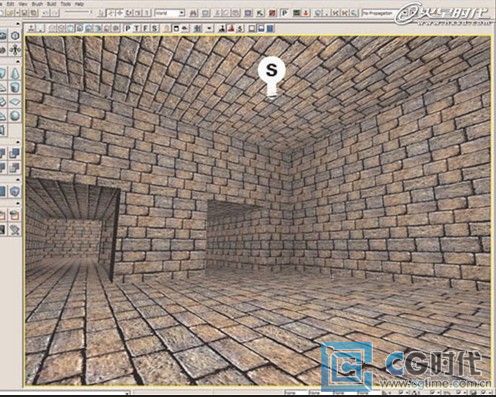Screen dimensions: 496x397
Task: Click the Subtract brush CSG icon
Action: click(x=15, y=153)
